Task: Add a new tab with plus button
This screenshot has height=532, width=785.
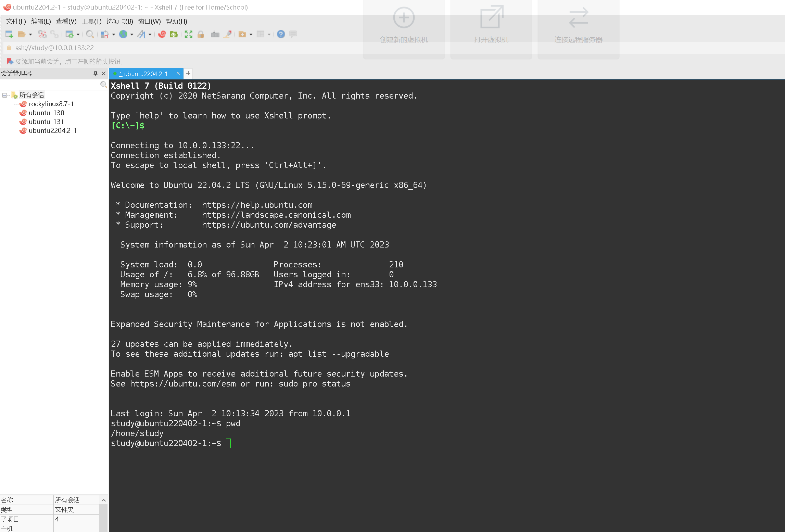Action: coord(188,73)
